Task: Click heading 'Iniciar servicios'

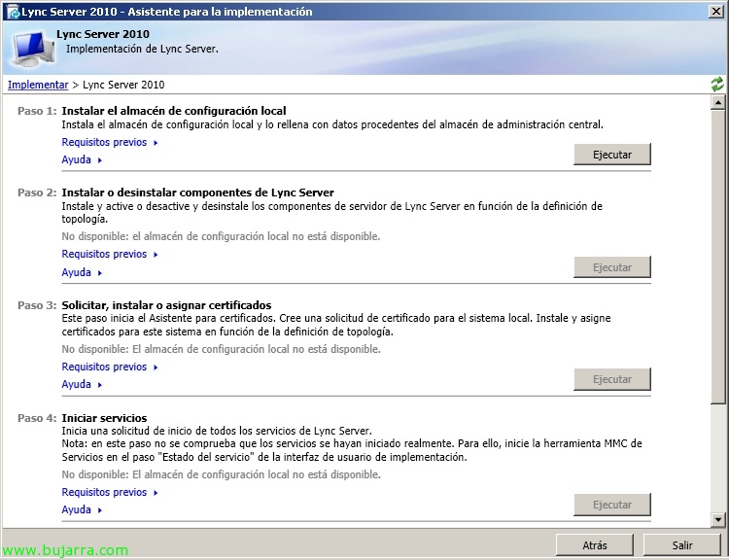Action: [104, 418]
